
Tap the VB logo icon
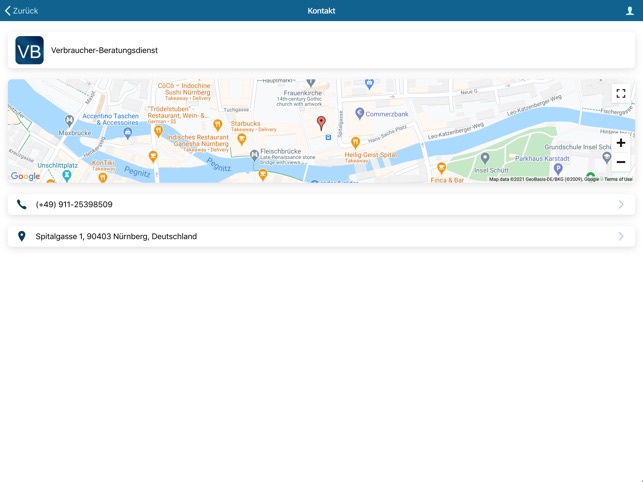[29, 50]
